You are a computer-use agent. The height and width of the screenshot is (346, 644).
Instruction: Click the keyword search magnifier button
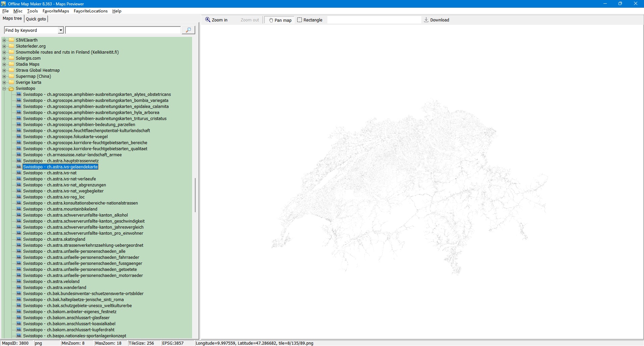188,30
